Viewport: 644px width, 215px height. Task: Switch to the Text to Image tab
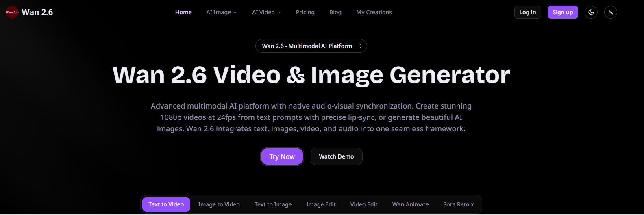tap(273, 204)
